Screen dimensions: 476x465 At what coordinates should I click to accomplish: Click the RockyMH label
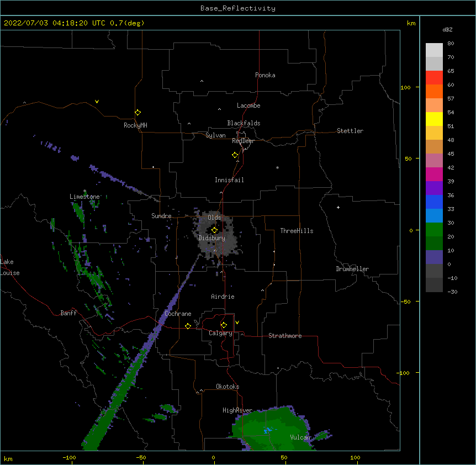[135, 125]
